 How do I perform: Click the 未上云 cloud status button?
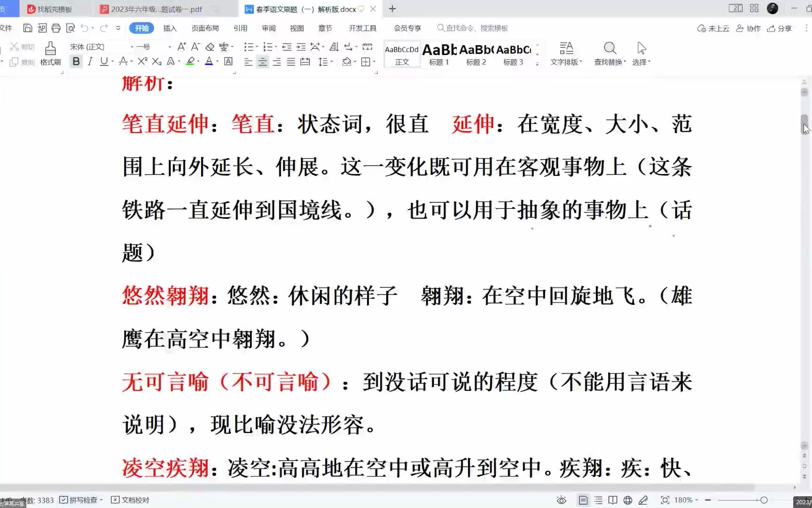coord(713,28)
